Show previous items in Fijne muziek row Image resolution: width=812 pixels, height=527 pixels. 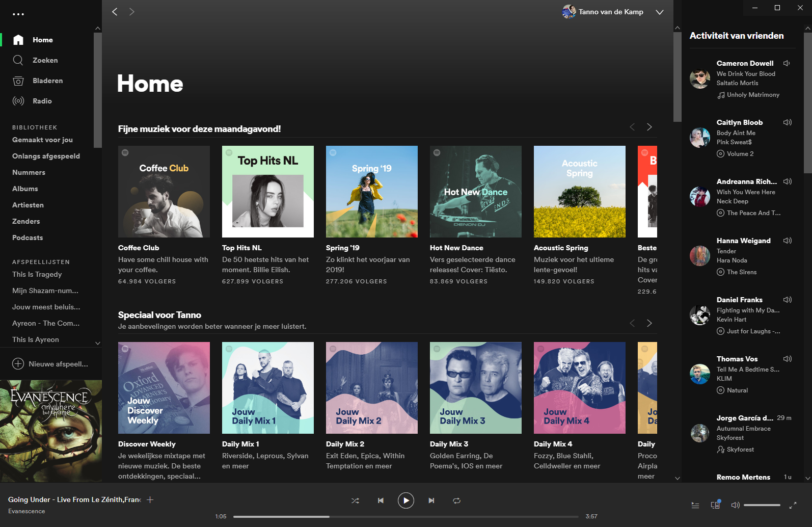[632, 127]
